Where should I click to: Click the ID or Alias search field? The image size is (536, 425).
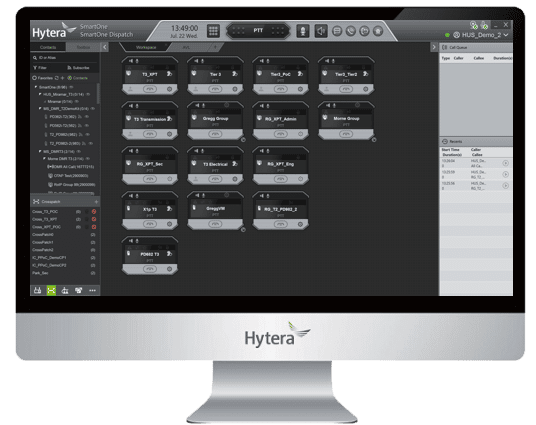tap(65, 58)
